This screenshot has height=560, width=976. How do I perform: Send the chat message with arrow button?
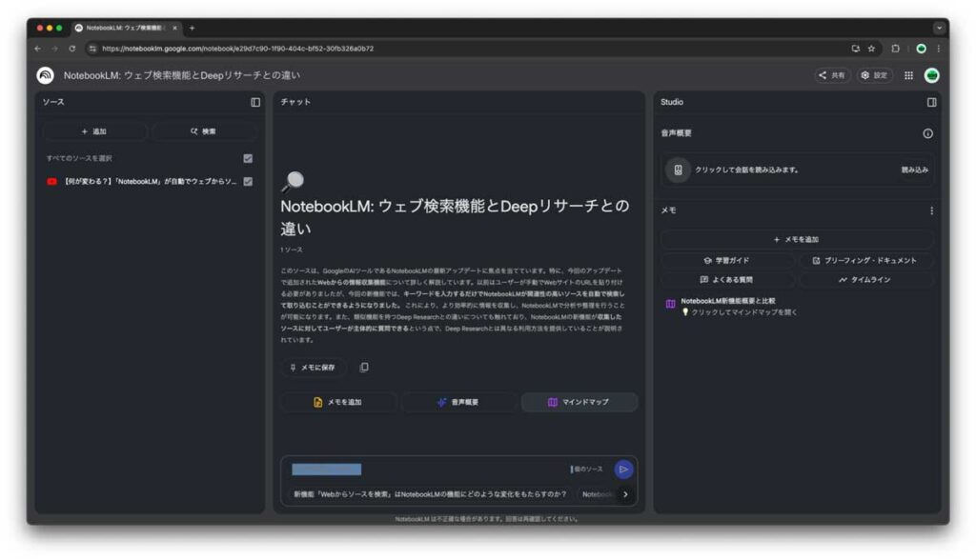point(623,470)
